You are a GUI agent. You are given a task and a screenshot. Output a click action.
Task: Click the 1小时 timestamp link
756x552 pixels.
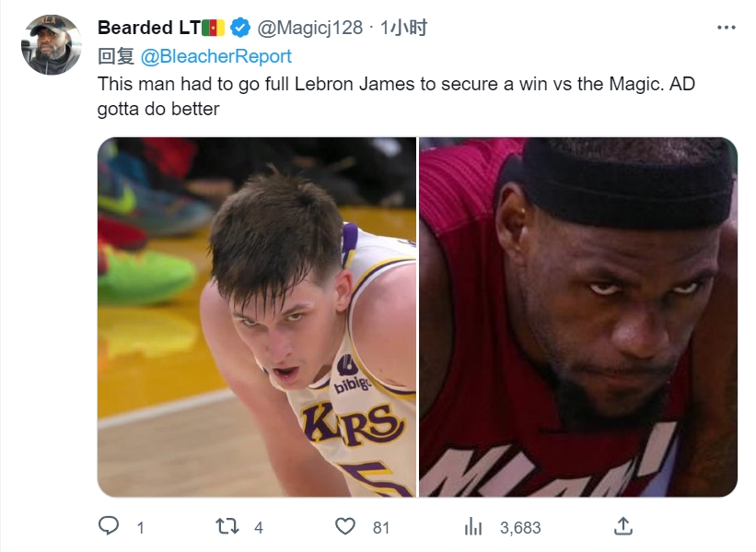click(x=406, y=28)
